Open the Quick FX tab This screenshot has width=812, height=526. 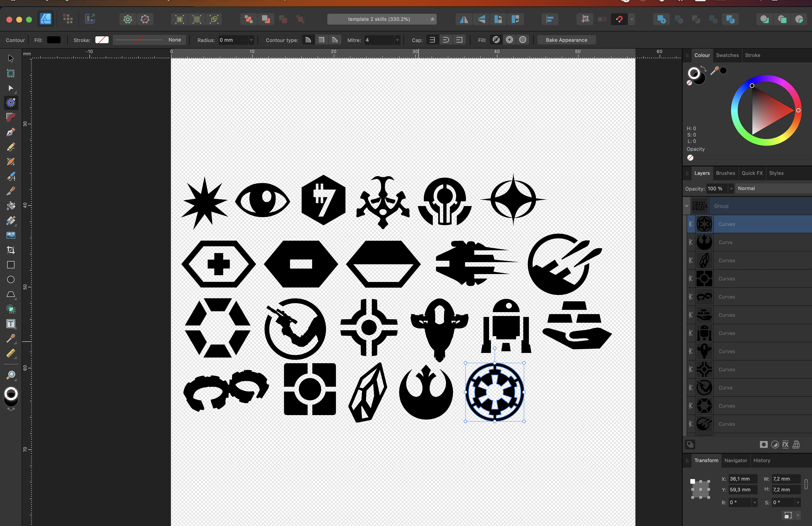coord(752,173)
